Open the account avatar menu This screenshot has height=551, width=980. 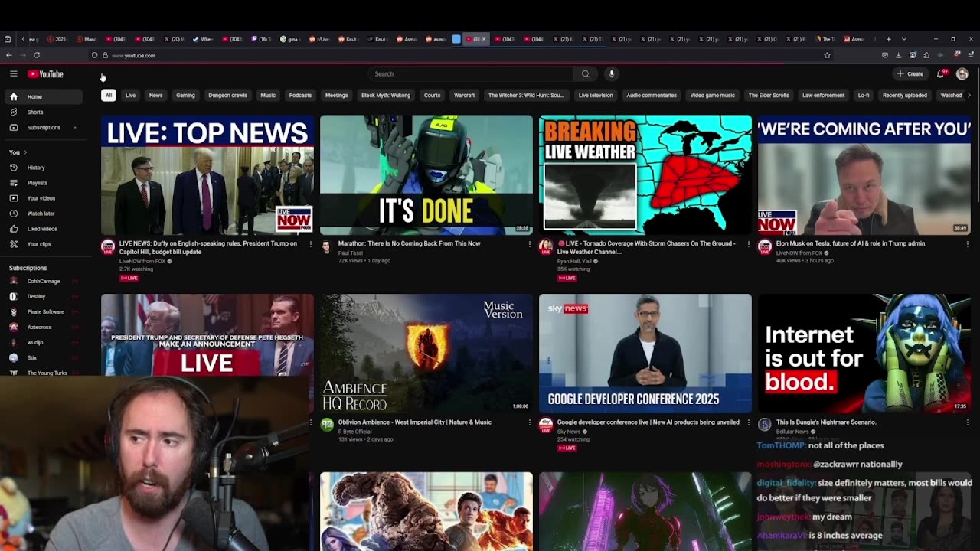click(962, 74)
